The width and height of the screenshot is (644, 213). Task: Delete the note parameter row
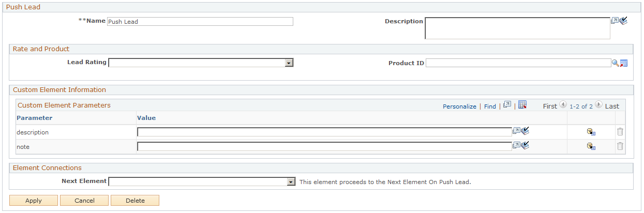point(620,146)
